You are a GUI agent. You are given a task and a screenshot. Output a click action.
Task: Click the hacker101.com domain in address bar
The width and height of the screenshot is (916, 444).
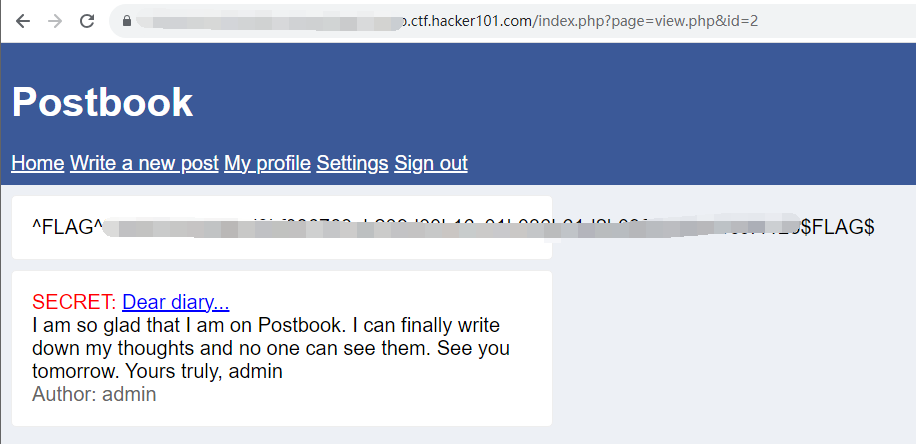(482, 21)
